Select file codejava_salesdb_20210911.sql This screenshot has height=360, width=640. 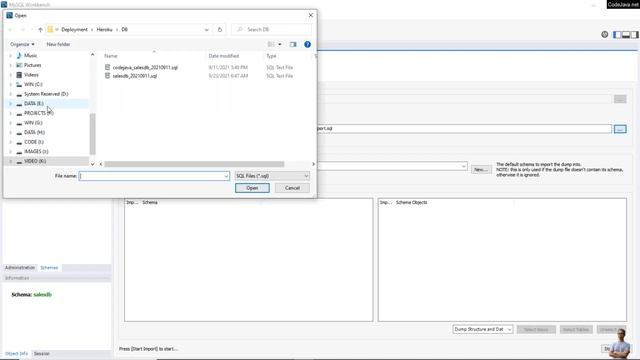(x=145, y=67)
